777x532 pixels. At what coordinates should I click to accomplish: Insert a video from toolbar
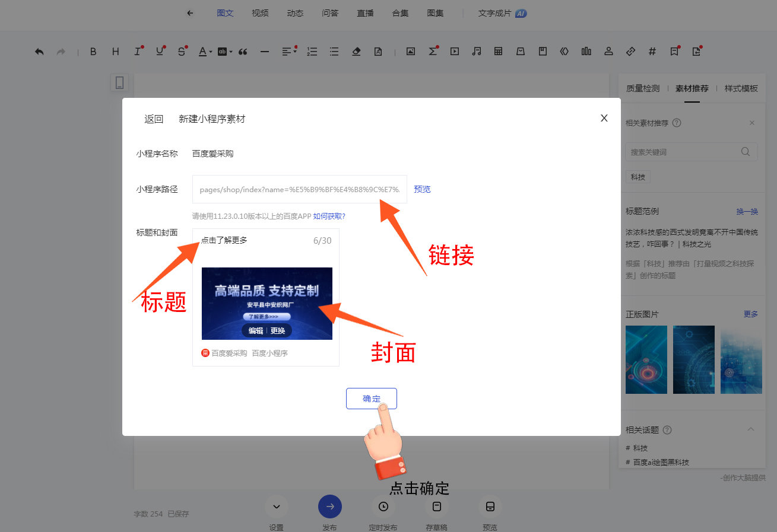(455, 52)
